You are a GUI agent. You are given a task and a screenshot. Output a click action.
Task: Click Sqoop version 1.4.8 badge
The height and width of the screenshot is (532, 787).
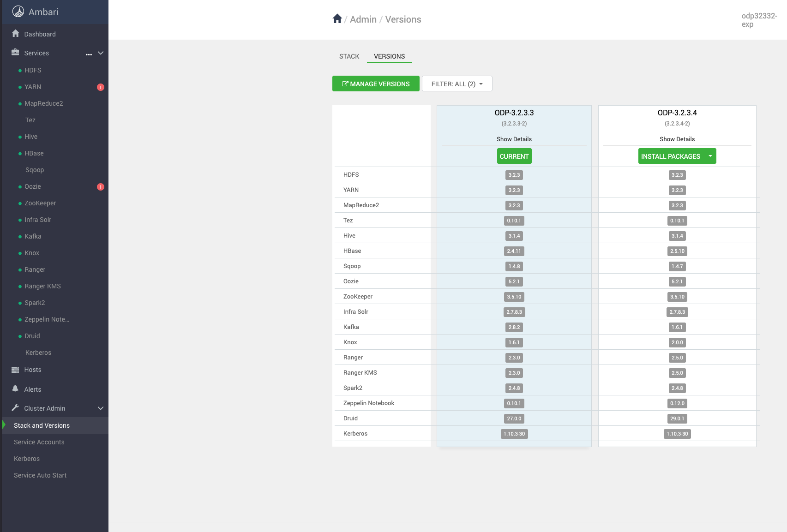514,266
